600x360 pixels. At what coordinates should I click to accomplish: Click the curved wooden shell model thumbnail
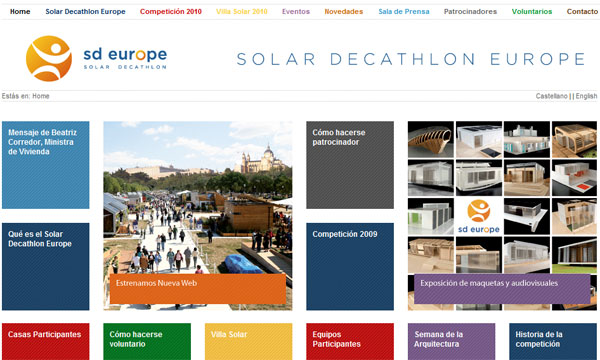(x=430, y=139)
